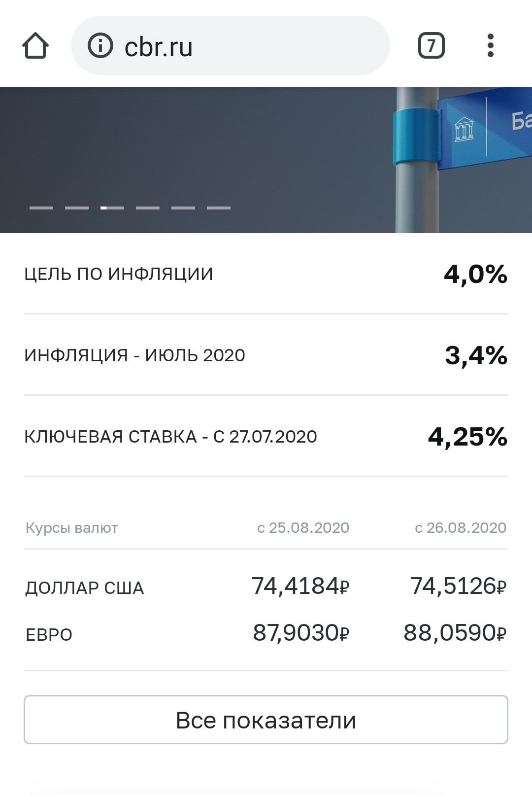
Task: Select third banner slide indicator
Action: point(112,208)
